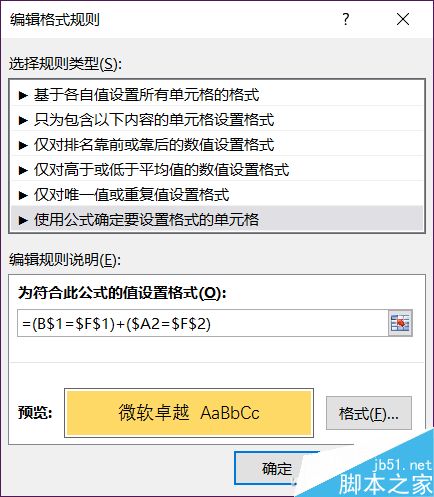Click the range selector icon in formula box
434x497 pixels.
400,323
